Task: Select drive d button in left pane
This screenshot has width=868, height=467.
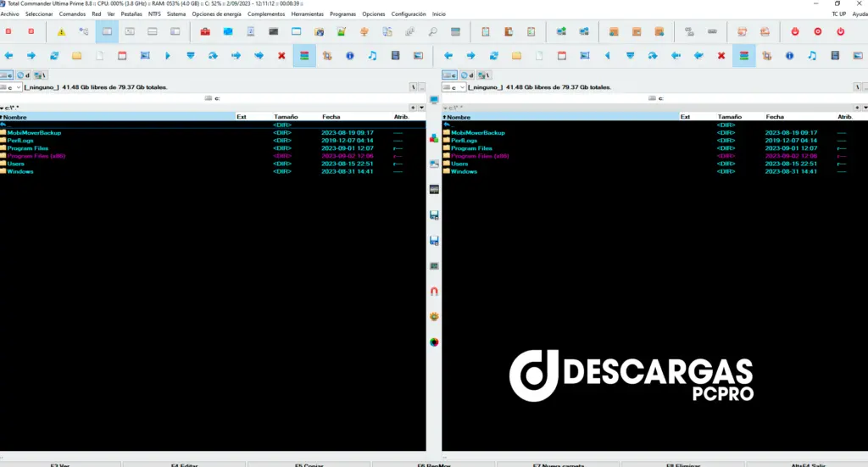Action: pyautogui.click(x=23, y=75)
